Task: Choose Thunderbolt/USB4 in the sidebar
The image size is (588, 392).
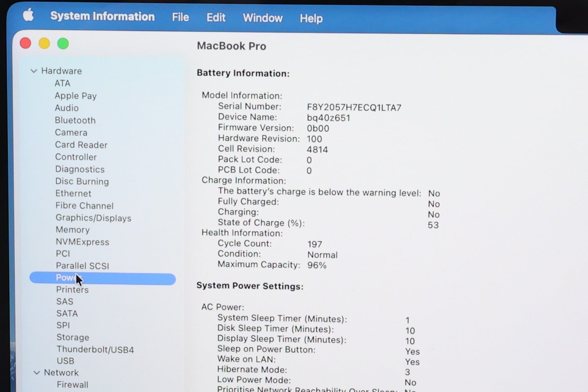Action: 95,349
